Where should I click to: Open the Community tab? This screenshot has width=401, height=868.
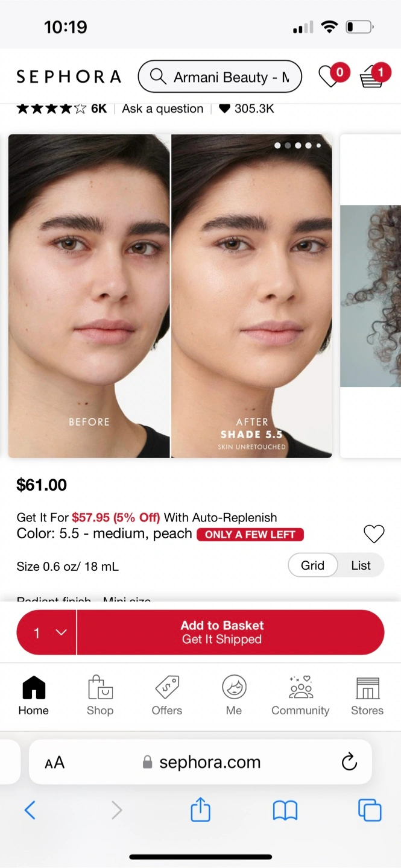[x=300, y=696]
